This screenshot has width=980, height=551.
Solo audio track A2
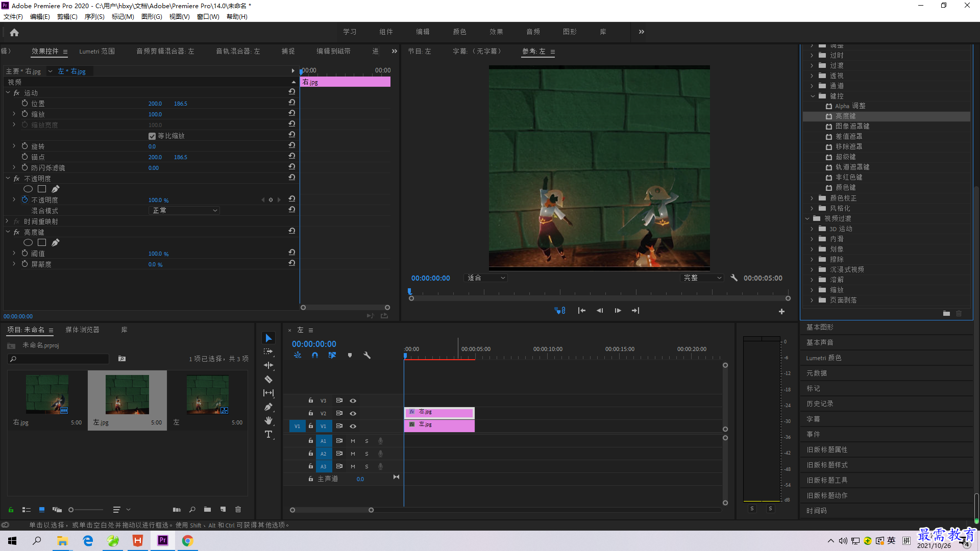tap(366, 454)
